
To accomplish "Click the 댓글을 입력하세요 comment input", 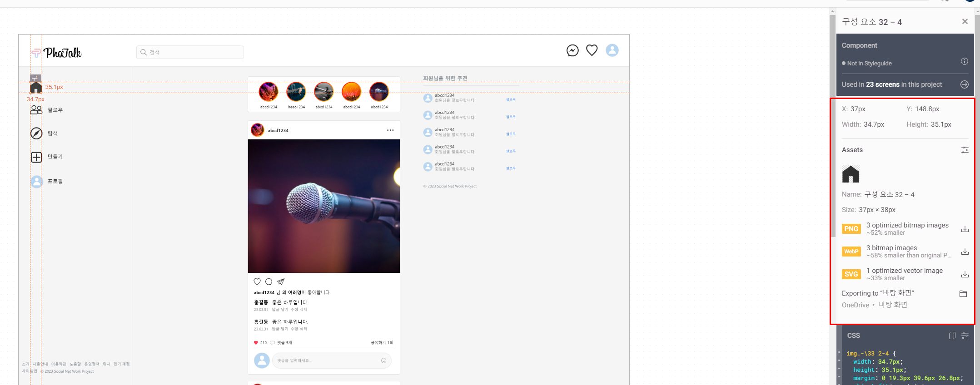I will tap(332, 360).
